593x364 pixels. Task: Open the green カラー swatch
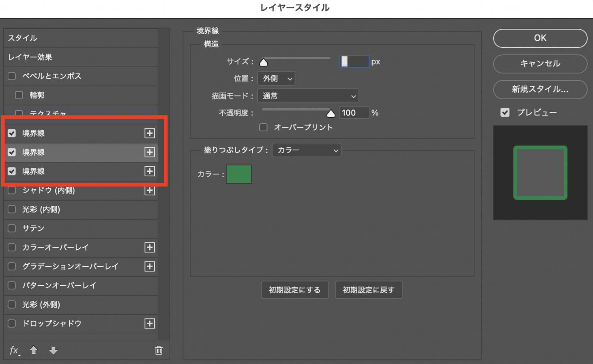click(238, 174)
